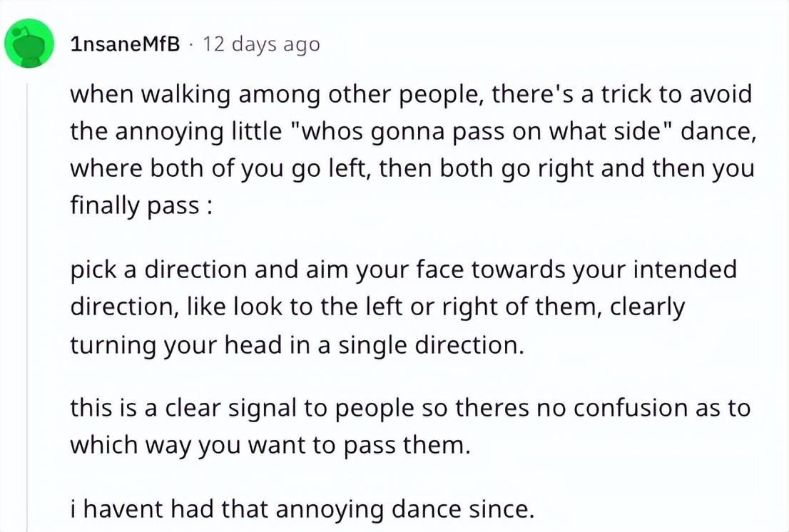
Task: Open the 1nsaneMfB user profile
Action: tap(125, 45)
